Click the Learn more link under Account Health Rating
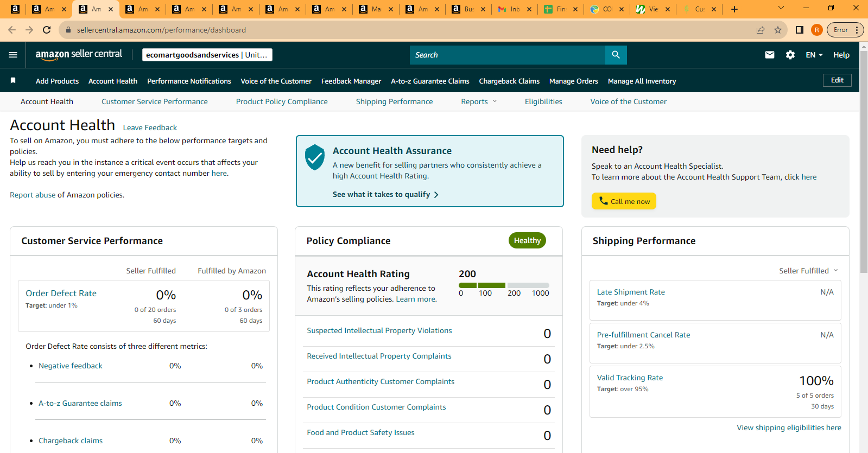Image resolution: width=868 pixels, height=453 pixels. [x=416, y=299]
